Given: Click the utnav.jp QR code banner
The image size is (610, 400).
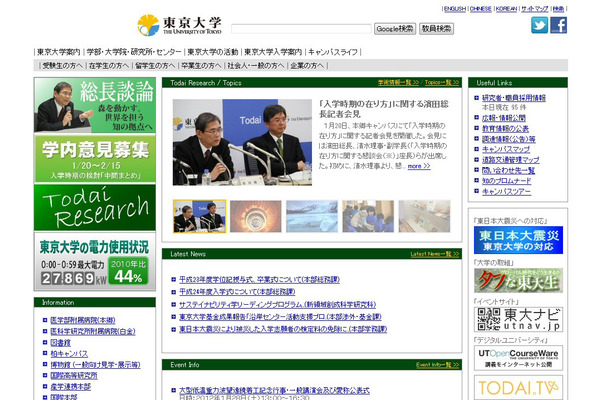Looking at the screenshot, I should pos(518,319).
